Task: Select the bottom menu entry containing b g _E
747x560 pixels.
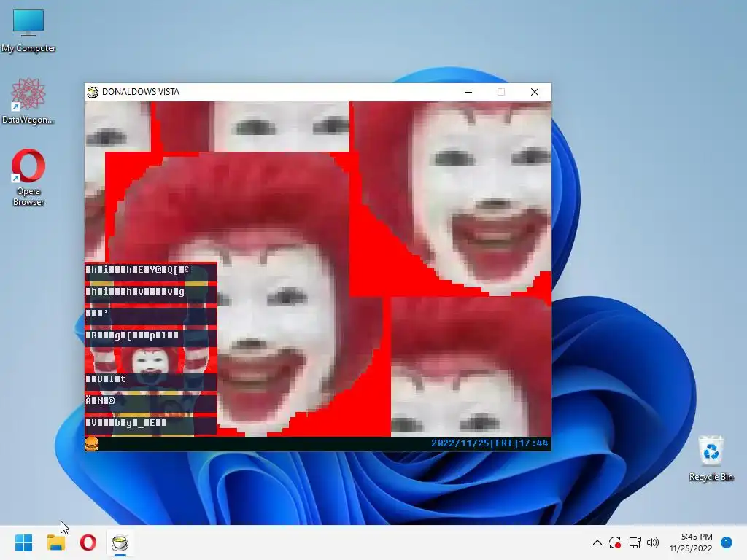Action: (150, 426)
